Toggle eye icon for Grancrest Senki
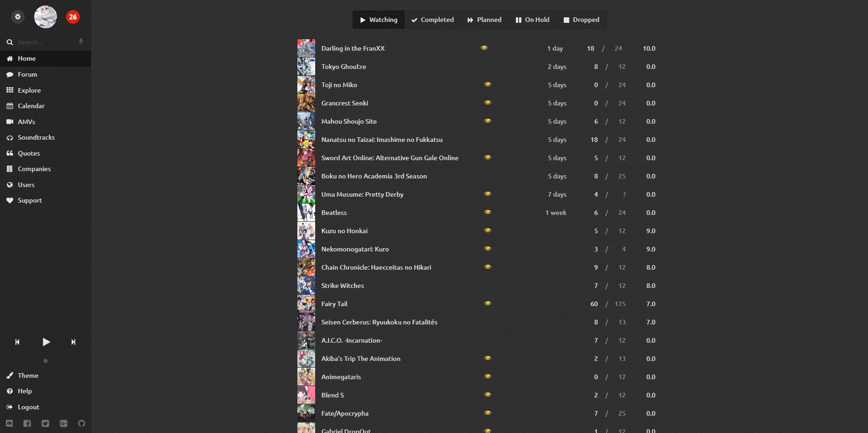Image resolution: width=868 pixels, height=433 pixels. [x=488, y=102]
